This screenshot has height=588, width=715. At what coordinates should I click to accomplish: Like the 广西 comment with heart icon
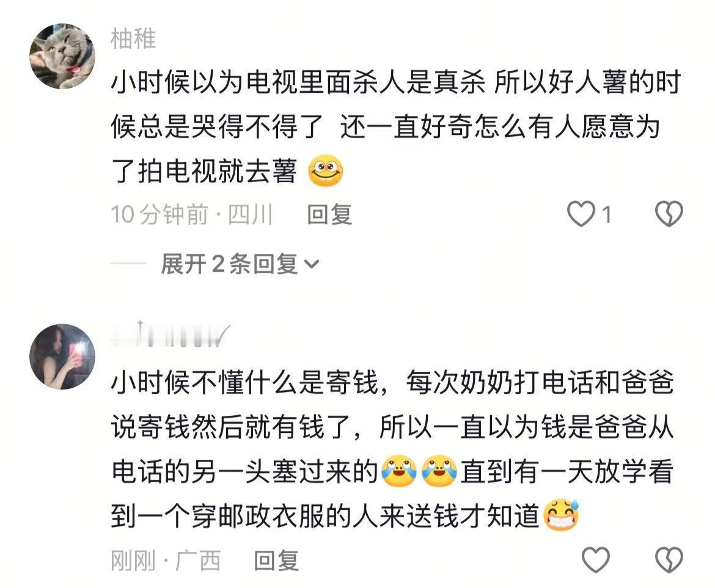coord(596,560)
